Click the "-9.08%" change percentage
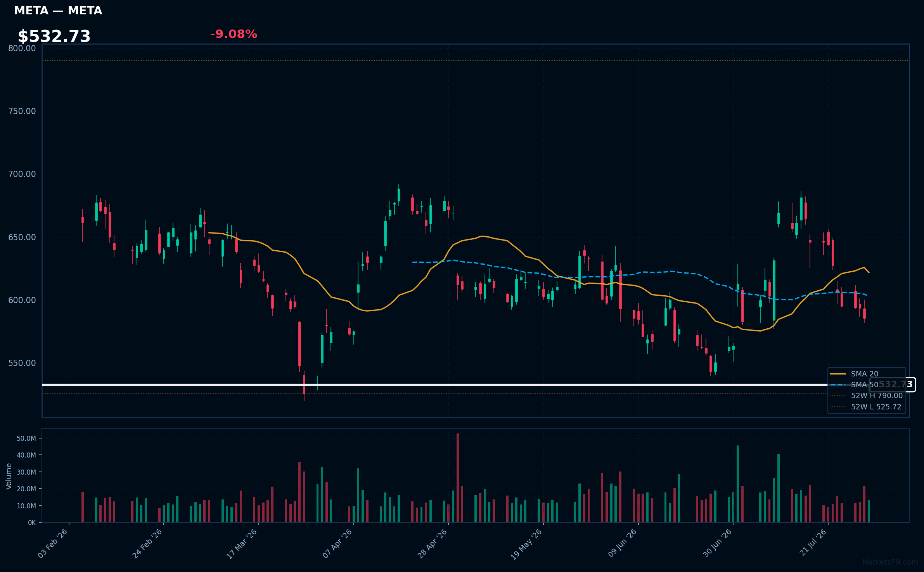This screenshot has width=924, height=572. click(234, 34)
